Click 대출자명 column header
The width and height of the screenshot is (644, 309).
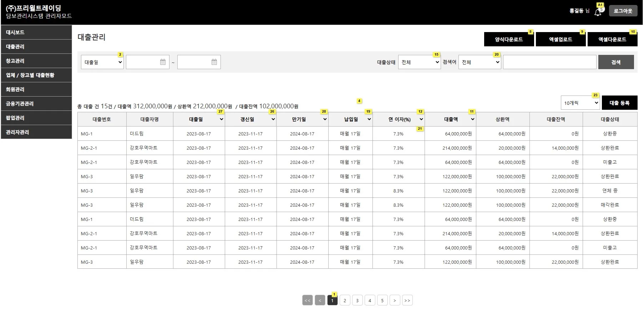(x=149, y=119)
